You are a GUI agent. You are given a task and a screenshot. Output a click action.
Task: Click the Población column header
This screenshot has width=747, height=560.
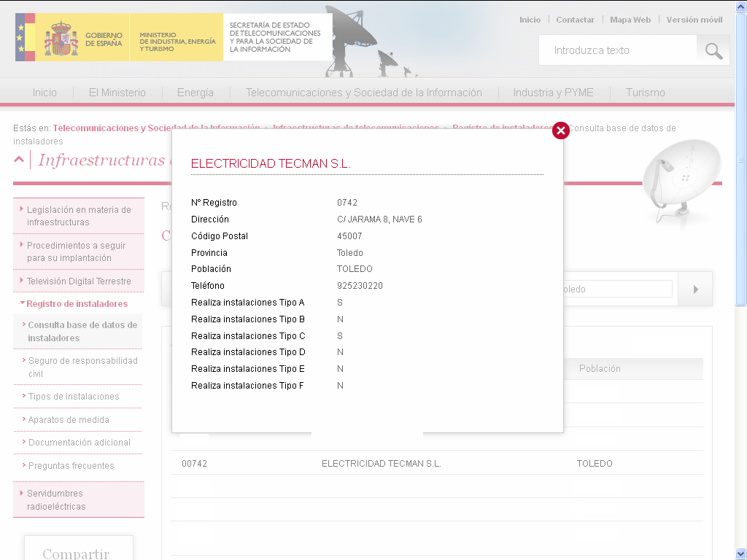[x=600, y=368]
